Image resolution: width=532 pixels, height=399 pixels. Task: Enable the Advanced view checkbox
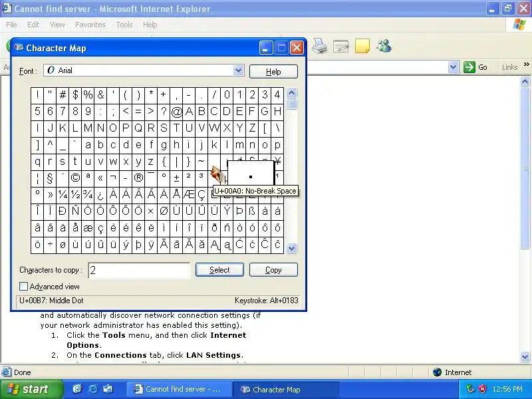pyautogui.click(x=23, y=287)
